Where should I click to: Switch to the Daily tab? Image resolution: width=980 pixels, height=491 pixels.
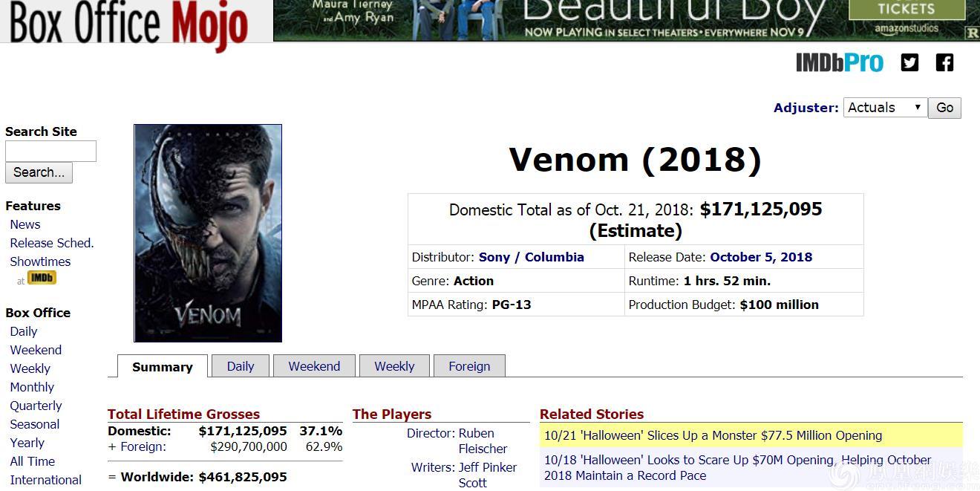click(x=241, y=366)
